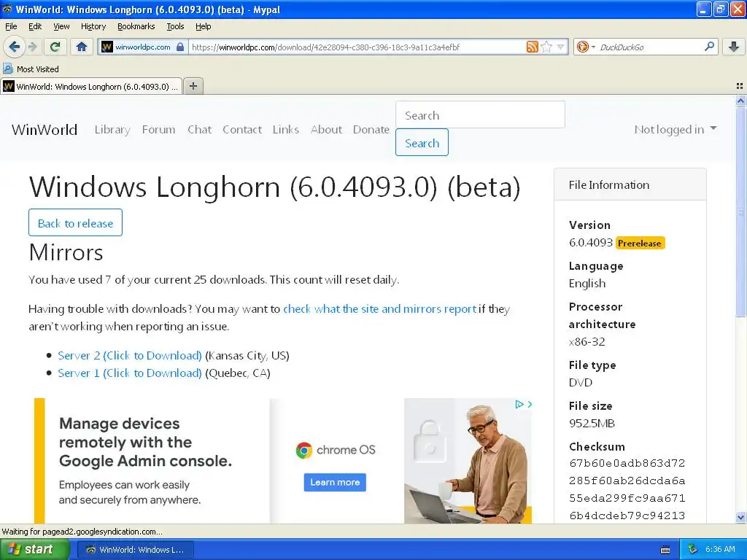The width and height of the screenshot is (747, 560).
Task: Click the WinWorld site logo text
Action: (x=44, y=130)
